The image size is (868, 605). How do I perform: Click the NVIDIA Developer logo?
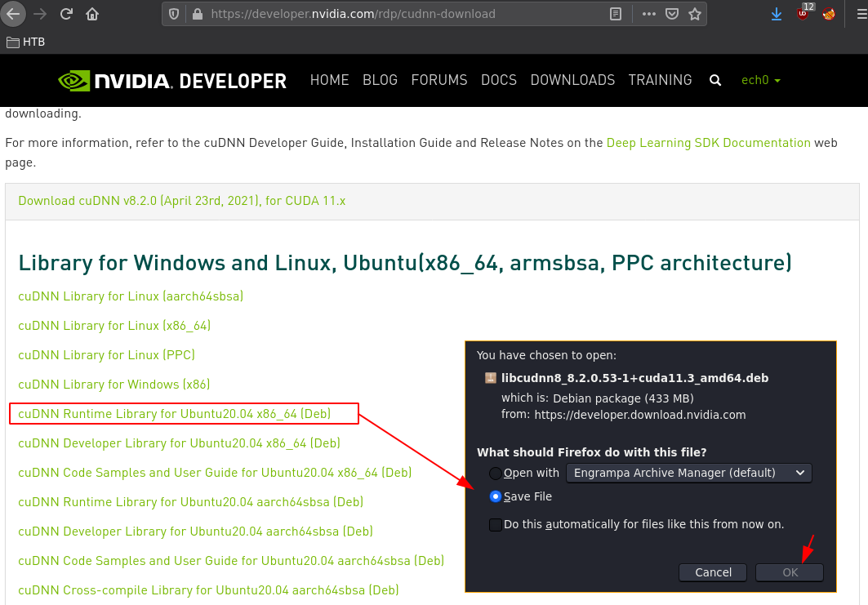[172, 81]
